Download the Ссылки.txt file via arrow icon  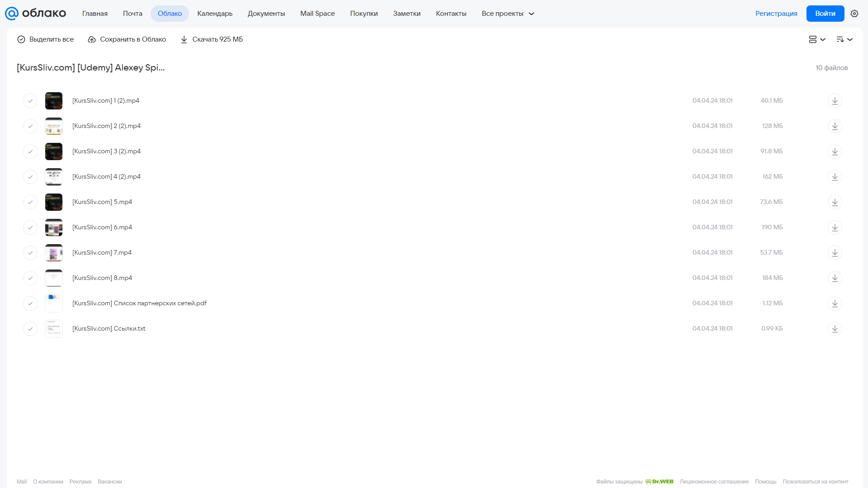pos(835,329)
